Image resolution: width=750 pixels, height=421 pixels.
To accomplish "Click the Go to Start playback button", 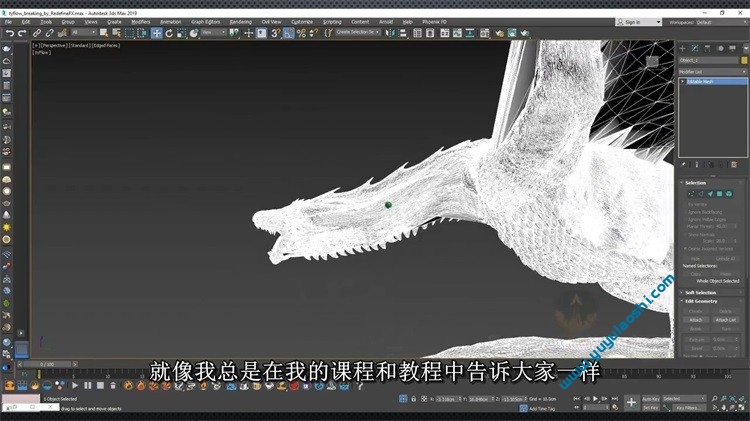I will 577,399.
